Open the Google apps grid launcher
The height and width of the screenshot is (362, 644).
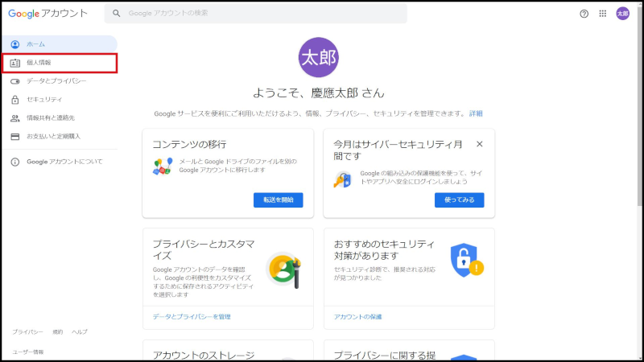603,14
